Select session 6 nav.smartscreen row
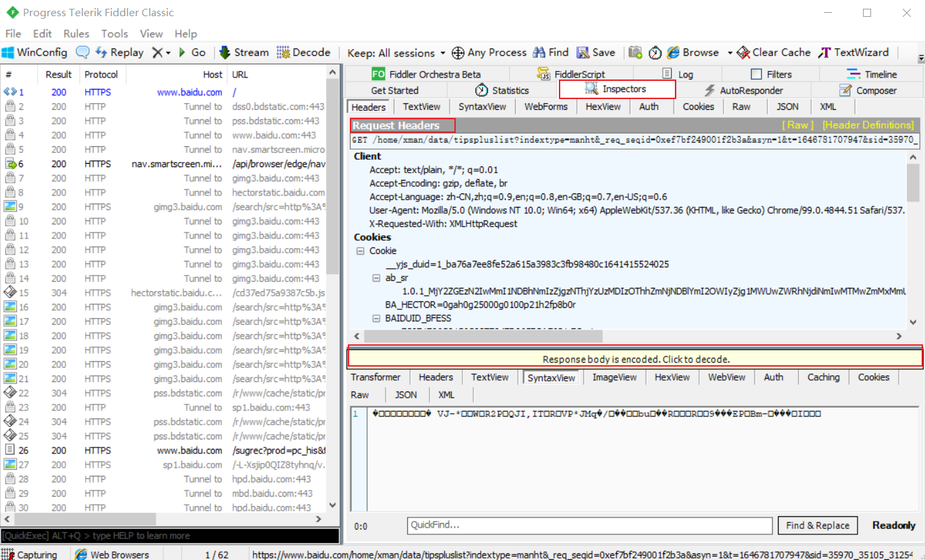The height and width of the screenshot is (560, 925). point(165,164)
